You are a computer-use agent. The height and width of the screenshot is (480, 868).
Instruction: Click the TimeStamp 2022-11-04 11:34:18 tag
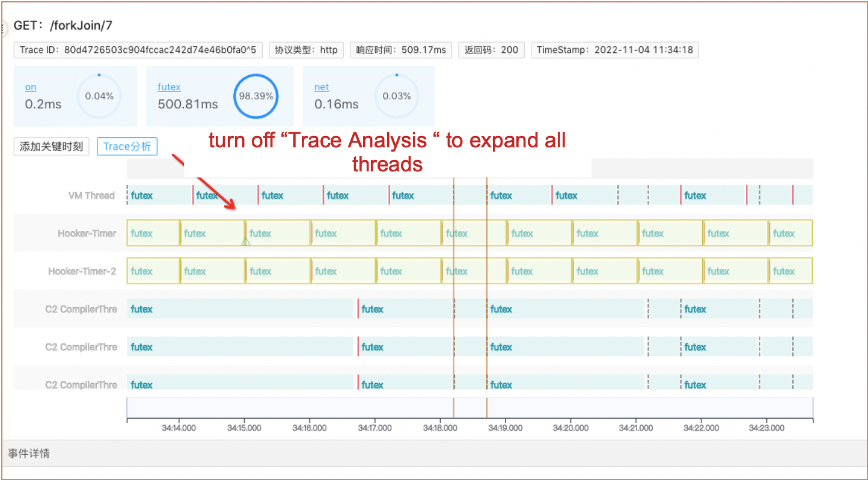tap(614, 50)
